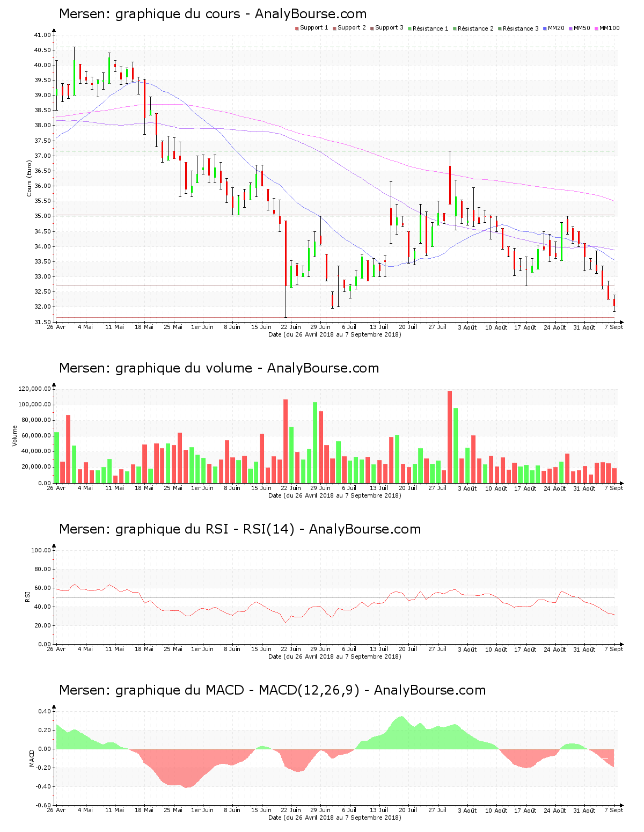Click the -0.60 tick on MACD axis

(43, 805)
